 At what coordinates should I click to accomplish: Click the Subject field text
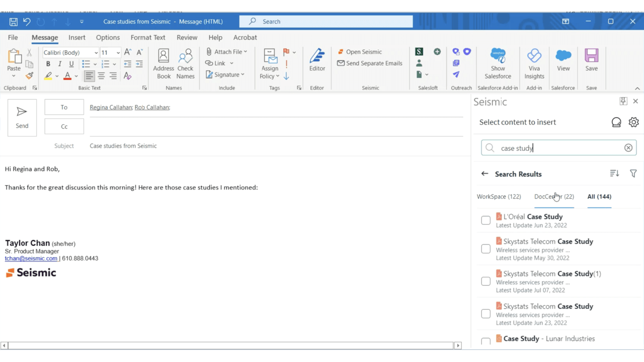click(x=123, y=146)
